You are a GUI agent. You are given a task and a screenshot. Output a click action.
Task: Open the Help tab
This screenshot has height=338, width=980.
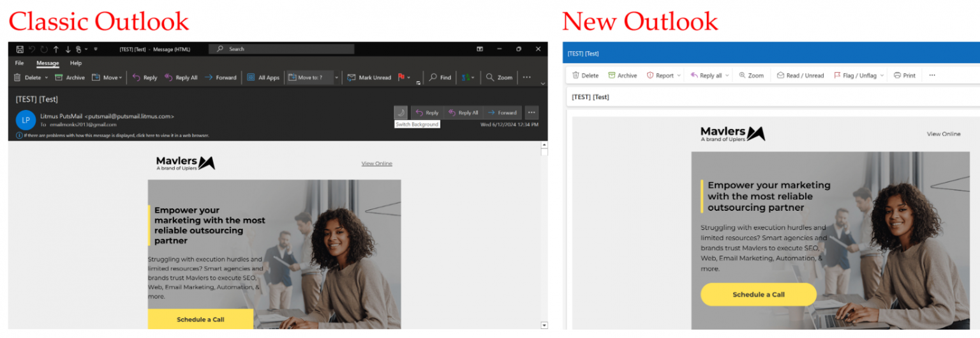click(x=76, y=63)
